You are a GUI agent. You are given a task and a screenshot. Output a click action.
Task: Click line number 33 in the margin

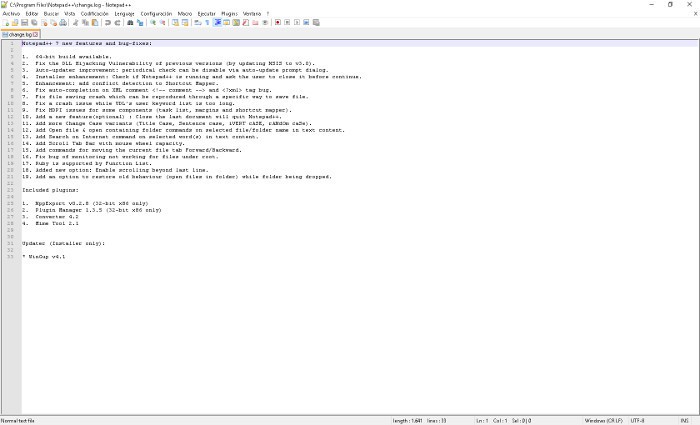[x=11, y=257]
